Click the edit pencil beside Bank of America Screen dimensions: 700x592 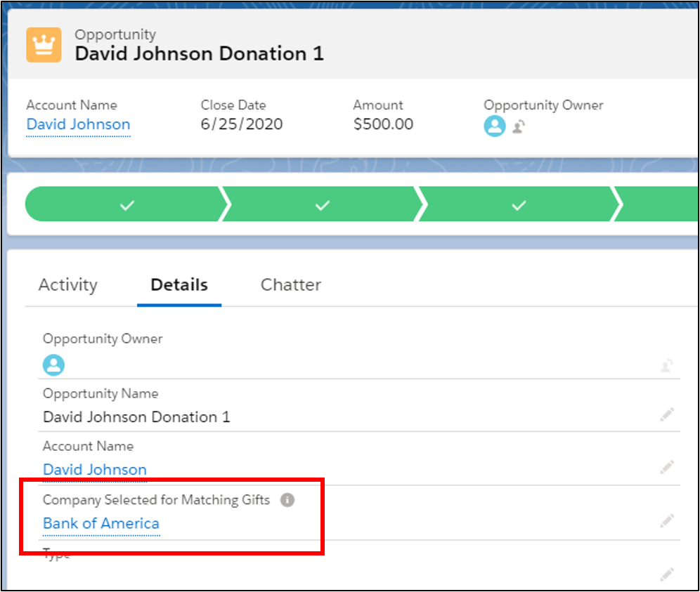click(666, 520)
